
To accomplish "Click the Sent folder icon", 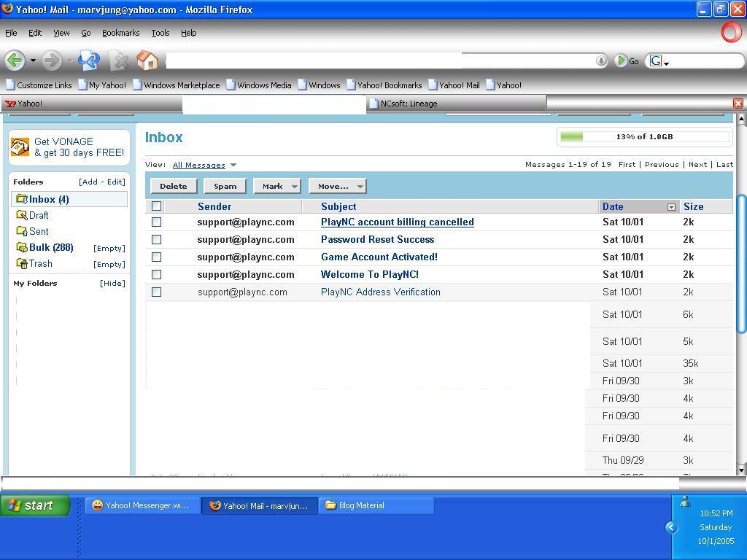I will [22, 231].
